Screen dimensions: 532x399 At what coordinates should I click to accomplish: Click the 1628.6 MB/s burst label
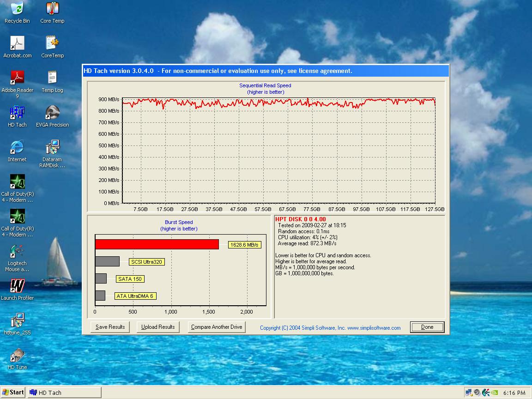[244, 245]
